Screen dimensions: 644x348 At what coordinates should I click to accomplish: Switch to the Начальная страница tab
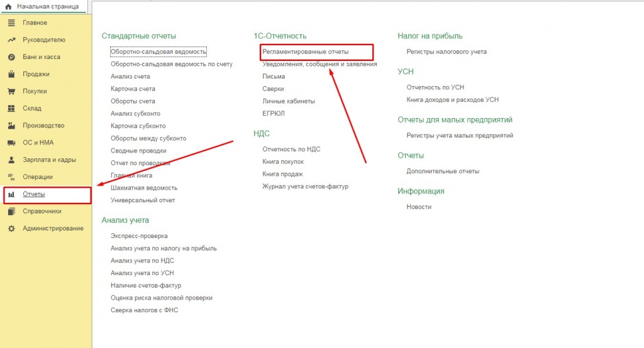44,6
